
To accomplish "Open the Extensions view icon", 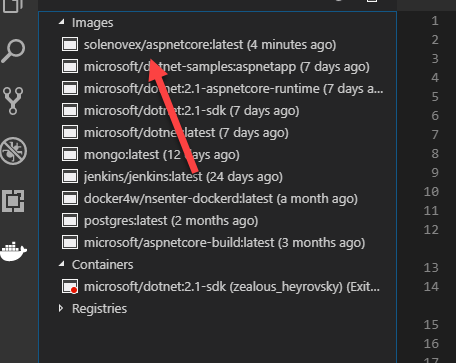I will [x=13, y=201].
